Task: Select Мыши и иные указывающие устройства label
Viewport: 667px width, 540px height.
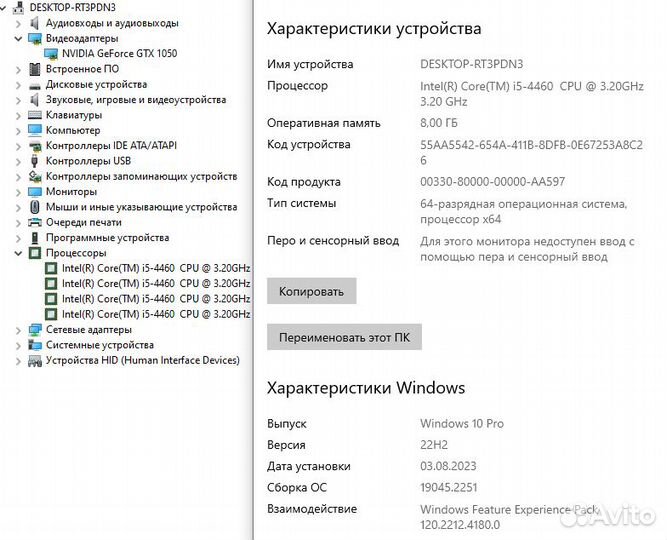Action: (x=141, y=207)
